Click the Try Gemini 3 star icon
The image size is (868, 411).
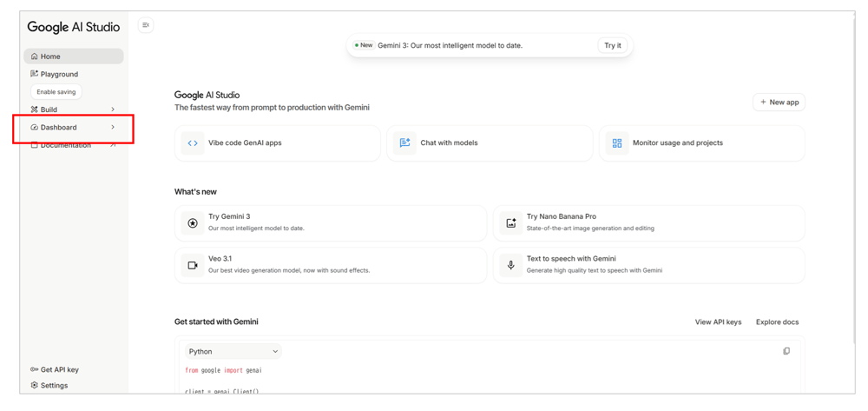pyautogui.click(x=193, y=223)
